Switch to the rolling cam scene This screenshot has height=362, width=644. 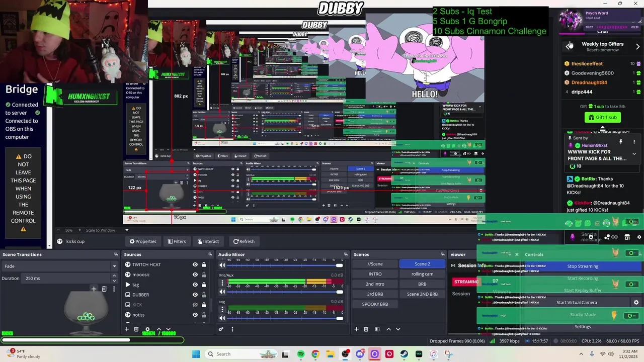click(x=422, y=274)
